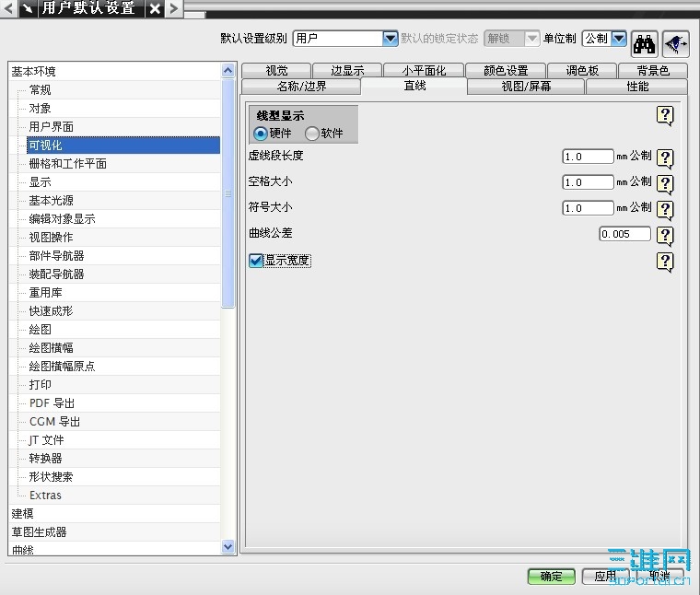This screenshot has height=595, width=700.
Task: Click the 曲线公差 input field
Action: [x=625, y=234]
